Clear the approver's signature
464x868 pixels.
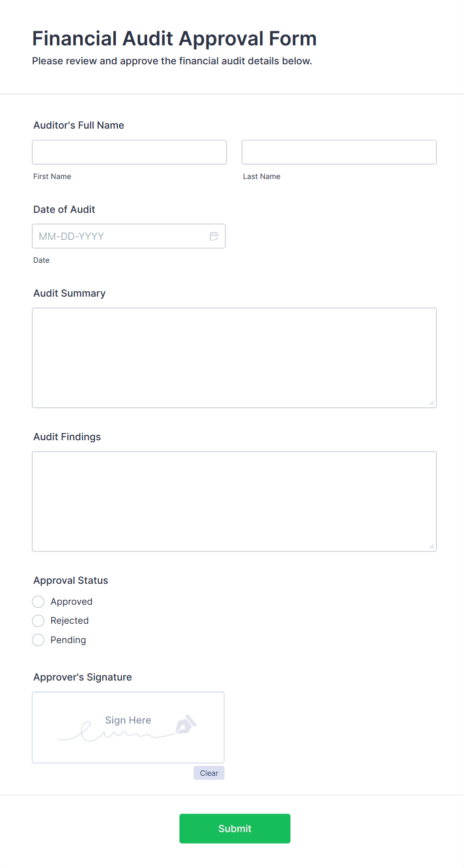click(x=209, y=773)
